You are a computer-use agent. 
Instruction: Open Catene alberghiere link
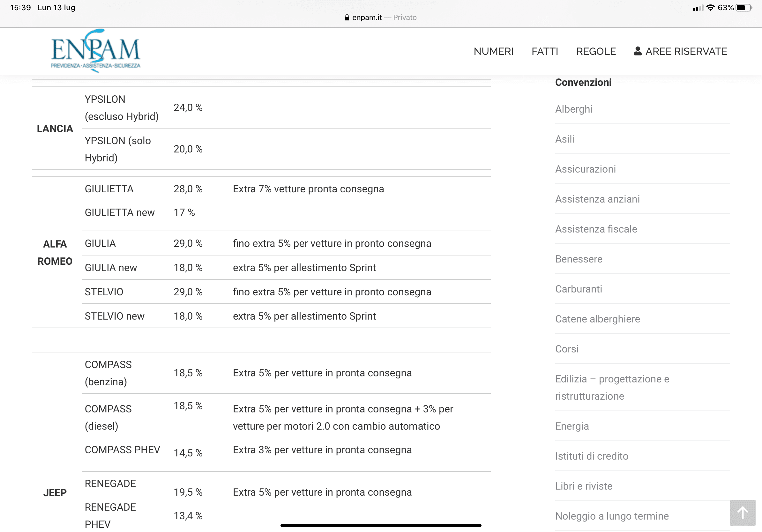[x=597, y=319]
